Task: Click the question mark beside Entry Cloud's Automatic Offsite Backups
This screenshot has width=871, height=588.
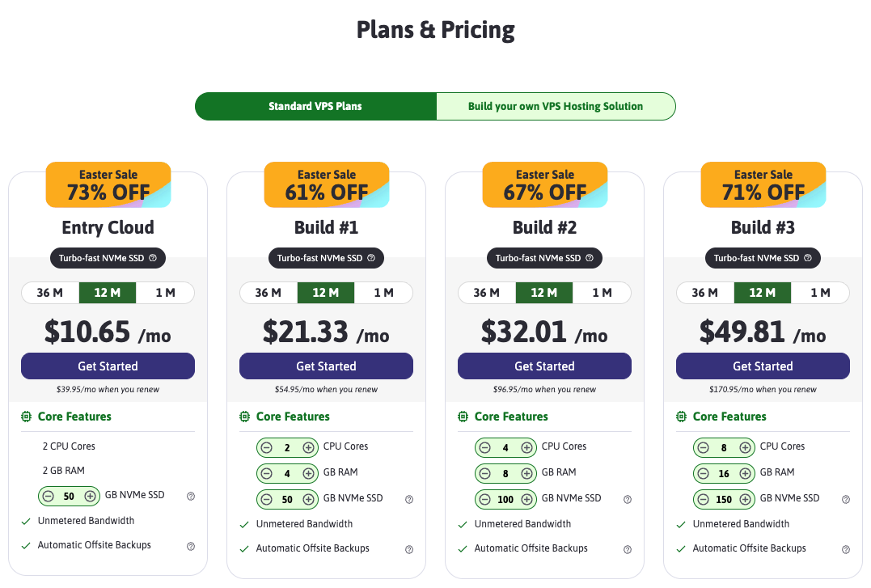Action: pyautogui.click(x=191, y=546)
